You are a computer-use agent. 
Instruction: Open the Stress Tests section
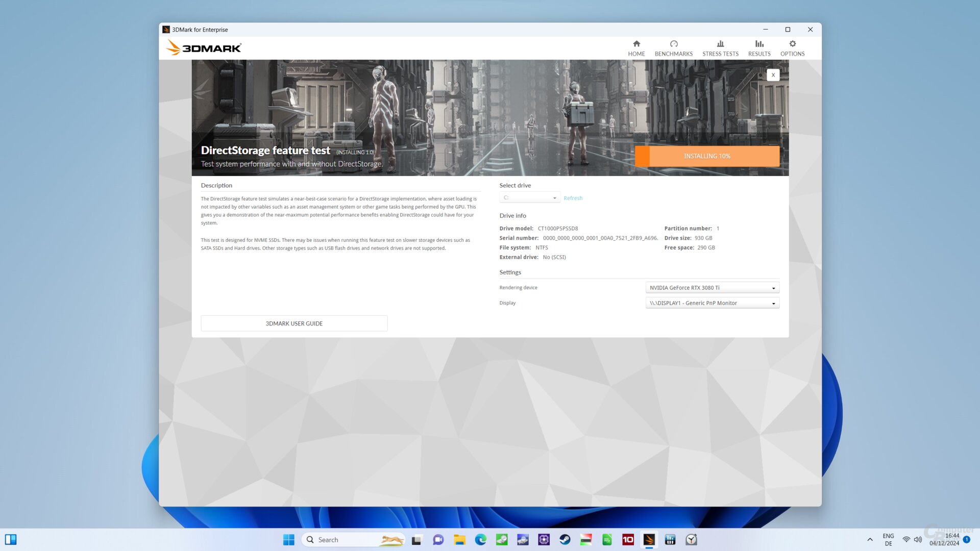[x=720, y=48]
